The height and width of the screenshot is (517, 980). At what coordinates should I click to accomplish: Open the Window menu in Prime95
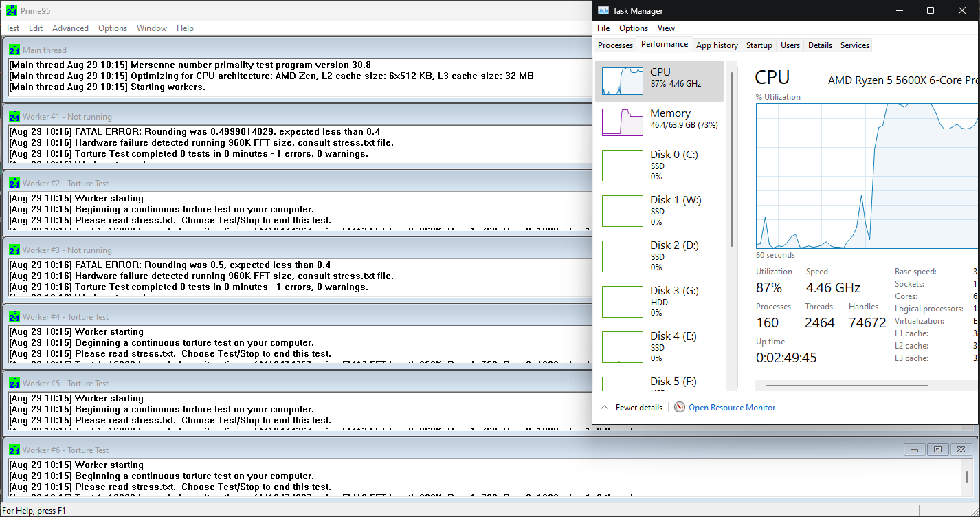[x=152, y=28]
